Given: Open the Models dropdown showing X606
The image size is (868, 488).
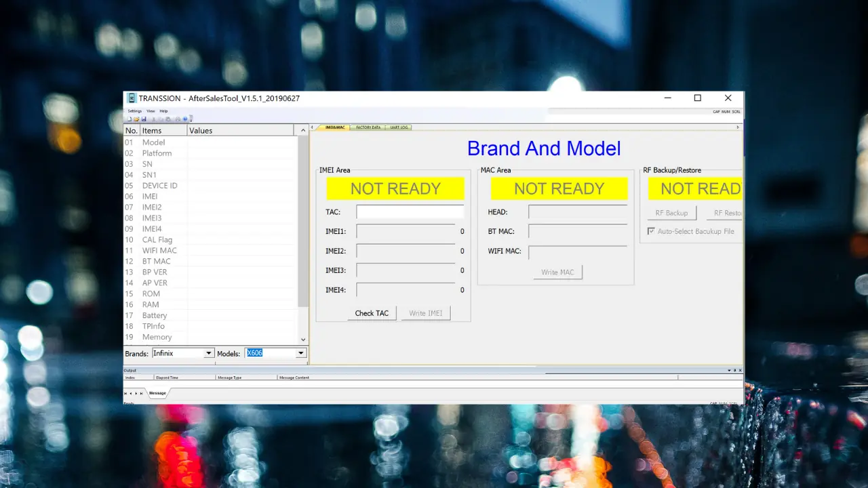Looking at the screenshot, I should [x=300, y=352].
